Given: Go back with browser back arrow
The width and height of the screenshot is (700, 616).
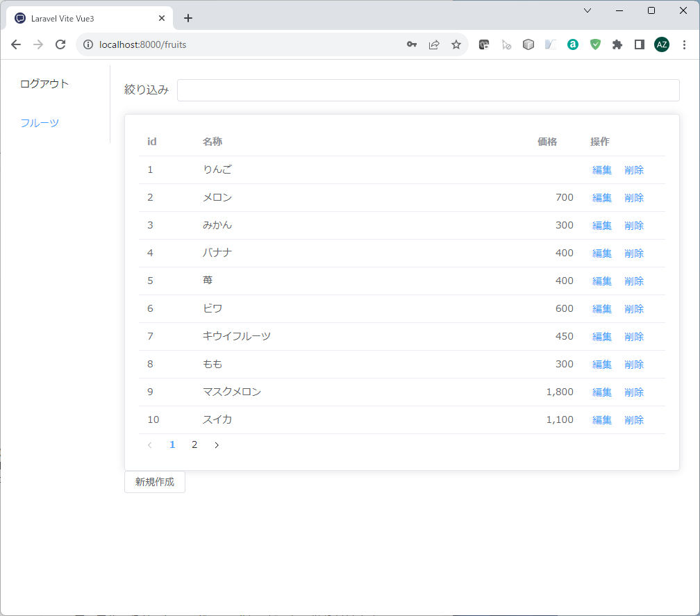Looking at the screenshot, I should [x=16, y=44].
